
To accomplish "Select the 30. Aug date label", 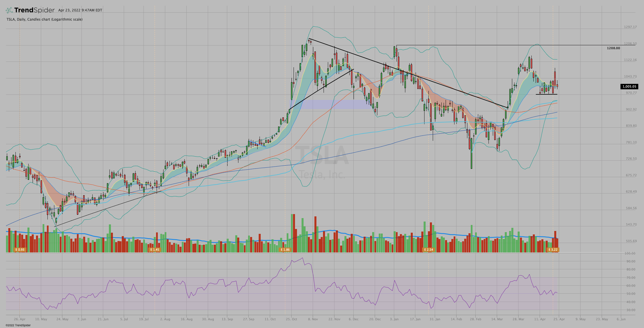I will 208,319.
